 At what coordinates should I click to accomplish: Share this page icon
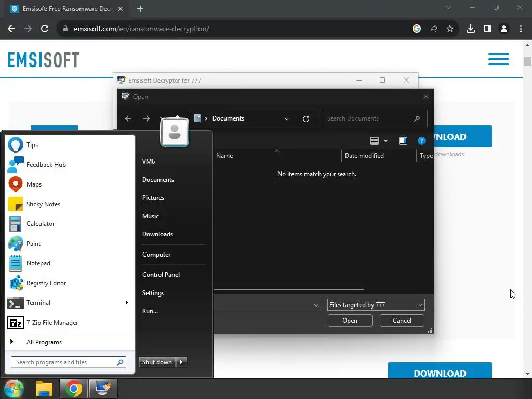point(433,29)
